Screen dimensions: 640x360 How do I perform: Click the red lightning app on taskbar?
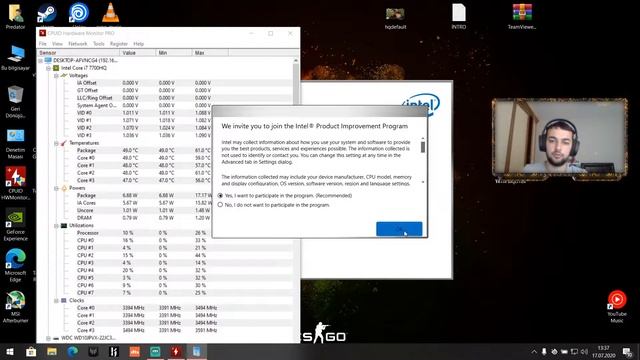coord(176,351)
